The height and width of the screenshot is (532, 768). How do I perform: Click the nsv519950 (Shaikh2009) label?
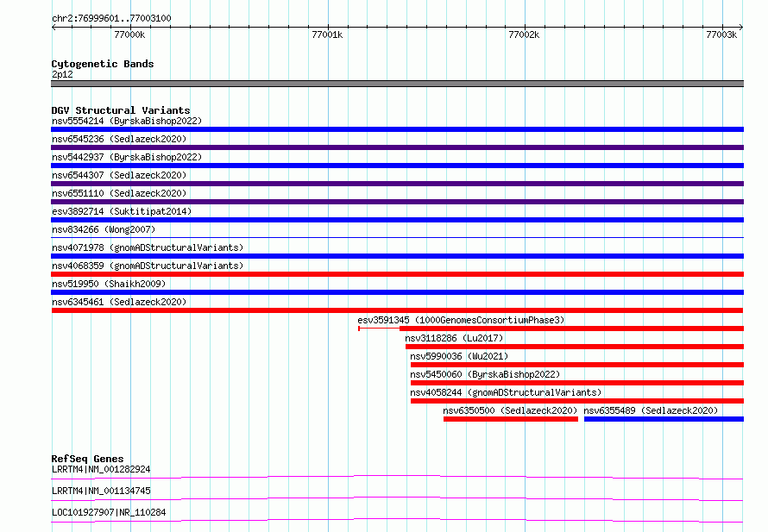(109, 284)
